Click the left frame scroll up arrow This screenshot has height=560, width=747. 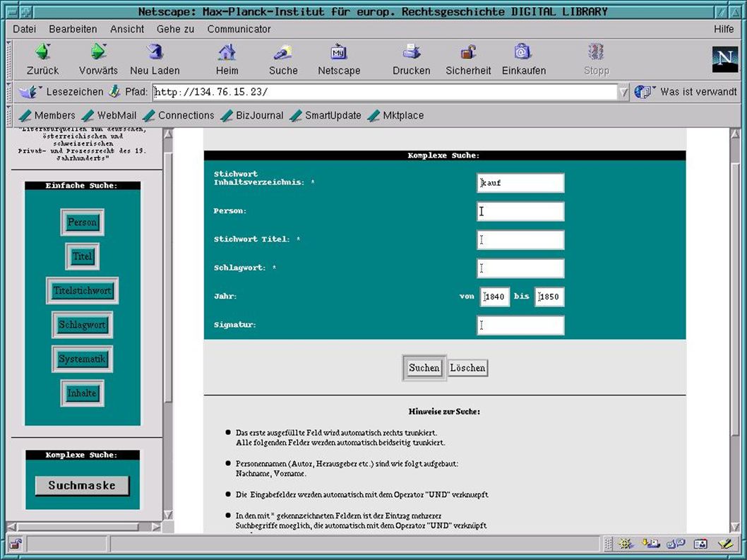coord(168,134)
